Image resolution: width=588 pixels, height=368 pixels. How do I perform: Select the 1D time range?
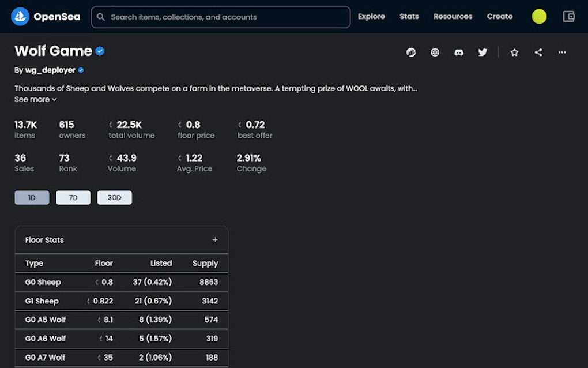tap(32, 197)
